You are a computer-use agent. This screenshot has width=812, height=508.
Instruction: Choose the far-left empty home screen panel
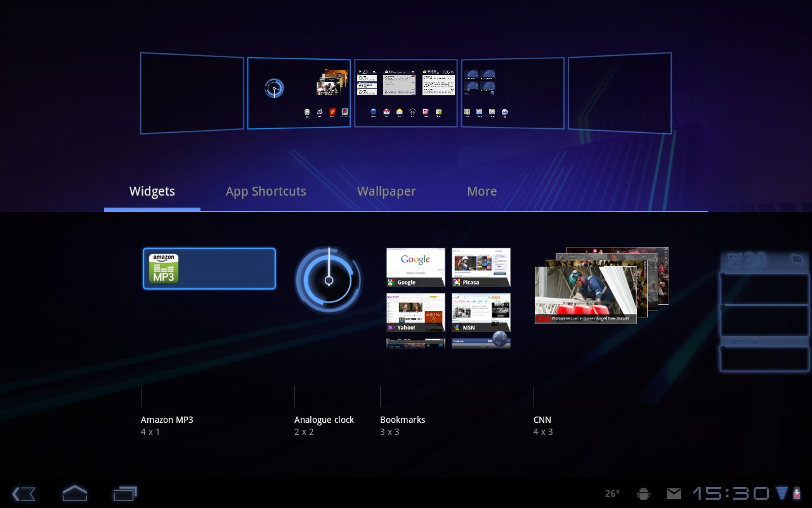192,93
